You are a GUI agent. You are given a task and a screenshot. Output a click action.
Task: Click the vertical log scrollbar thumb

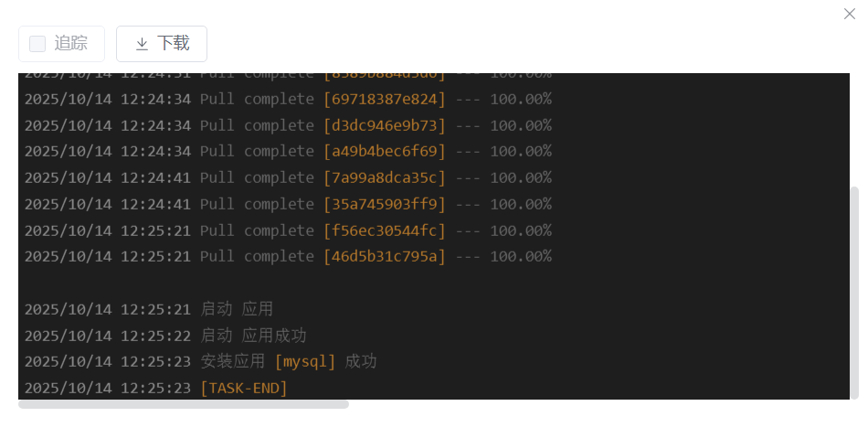click(854, 293)
